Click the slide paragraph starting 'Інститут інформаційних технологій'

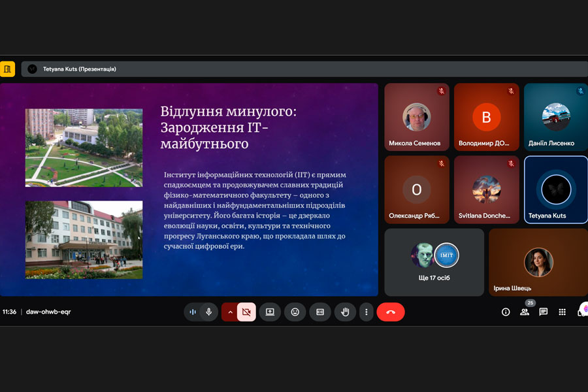click(x=255, y=210)
